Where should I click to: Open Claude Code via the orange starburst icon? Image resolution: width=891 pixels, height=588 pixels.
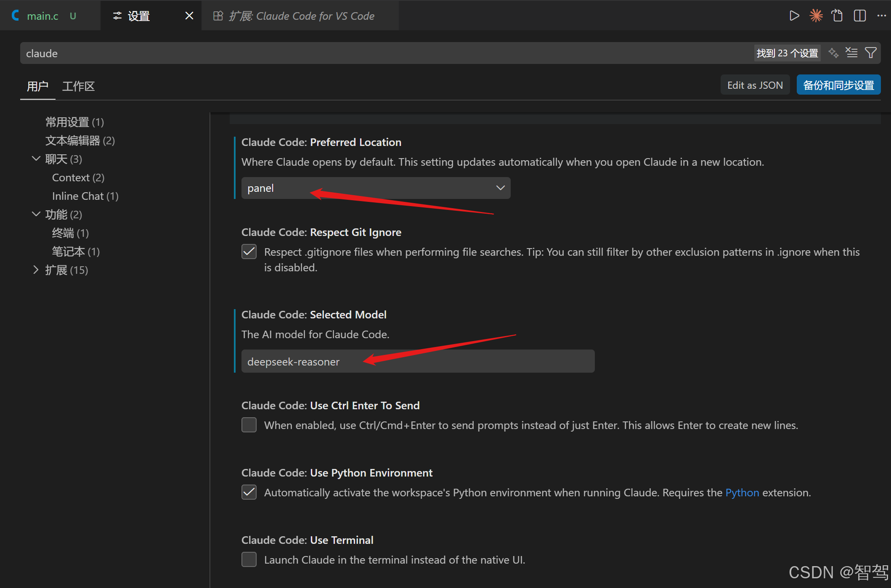click(x=816, y=16)
